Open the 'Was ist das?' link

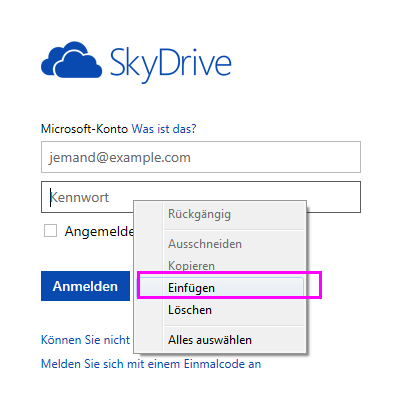point(164,129)
